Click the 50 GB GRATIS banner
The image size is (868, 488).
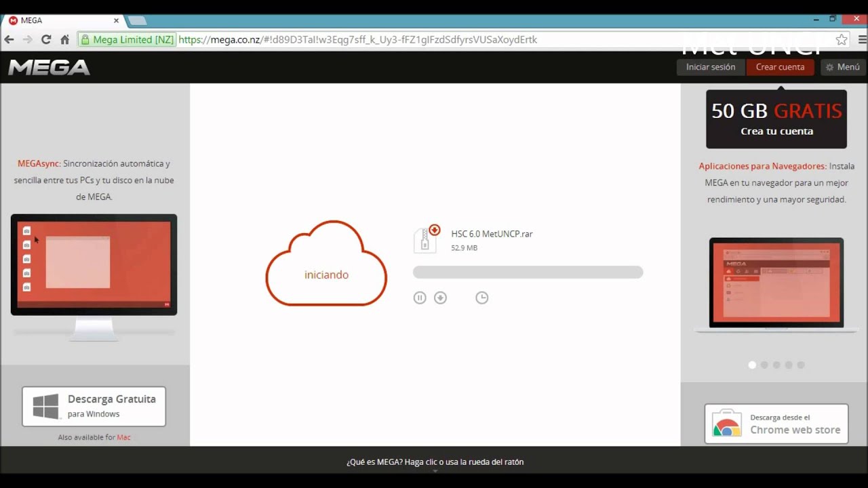[776, 119]
